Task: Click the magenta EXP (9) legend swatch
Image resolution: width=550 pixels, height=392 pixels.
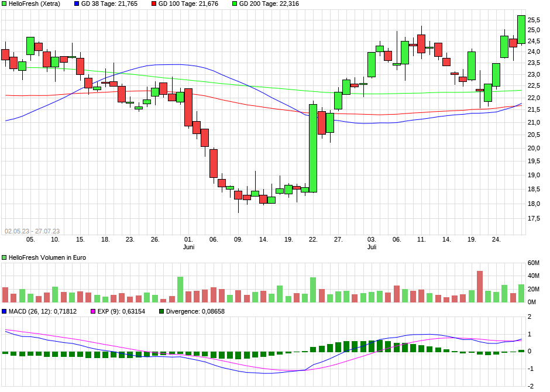Action: (x=93, y=311)
